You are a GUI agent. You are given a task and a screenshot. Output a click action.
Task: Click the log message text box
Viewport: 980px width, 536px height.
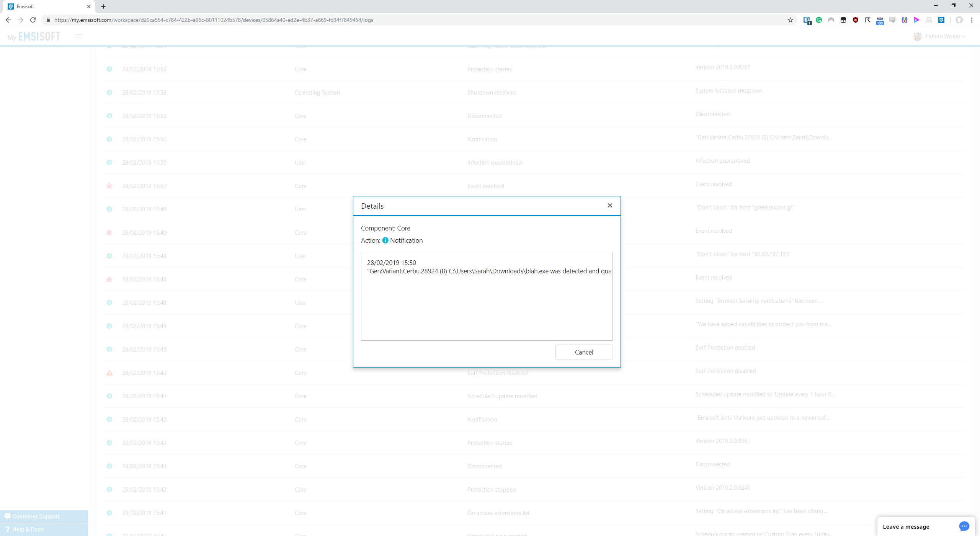pos(487,296)
